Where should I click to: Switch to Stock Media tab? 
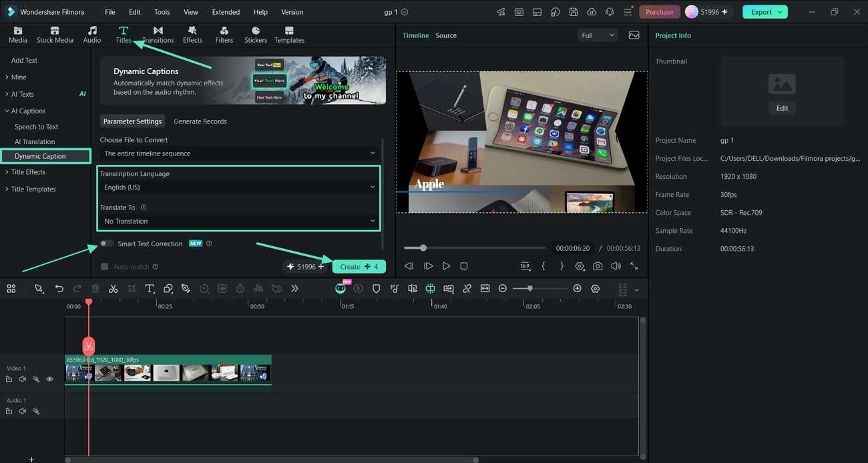[55, 35]
